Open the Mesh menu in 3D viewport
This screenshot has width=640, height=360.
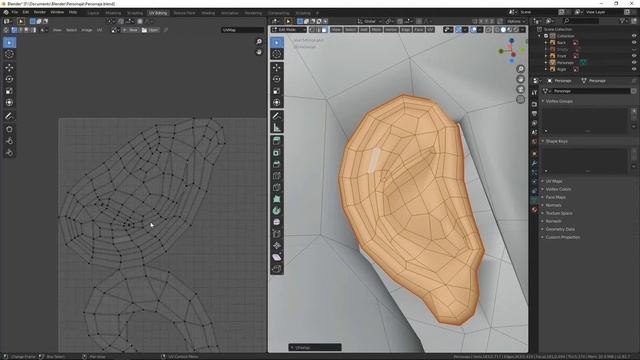[376, 29]
